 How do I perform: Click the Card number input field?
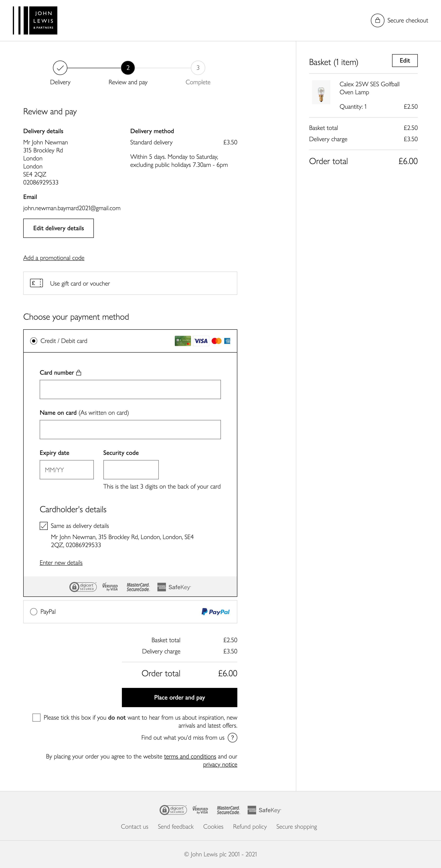click(x=130, y=389)
